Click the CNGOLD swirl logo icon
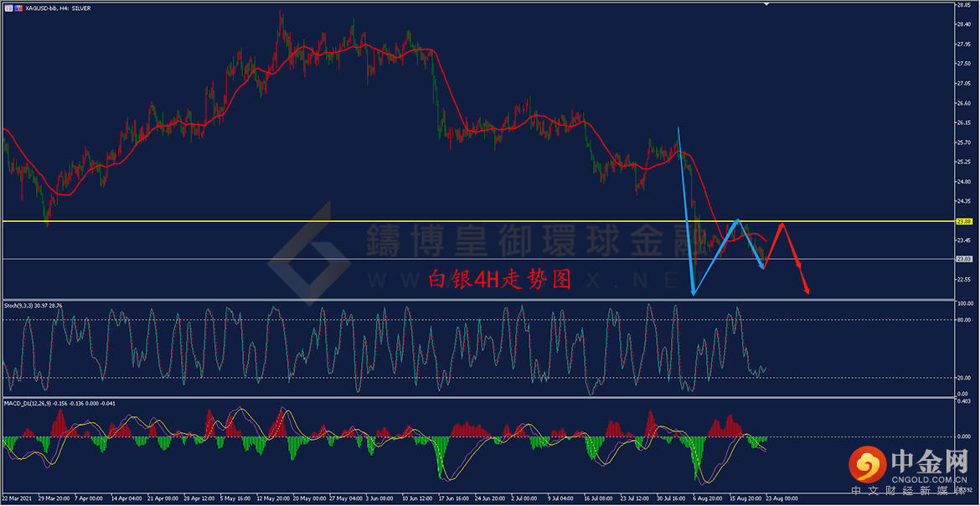The width and height of the screenshot is (980, 506). click(x=869, y=465)
